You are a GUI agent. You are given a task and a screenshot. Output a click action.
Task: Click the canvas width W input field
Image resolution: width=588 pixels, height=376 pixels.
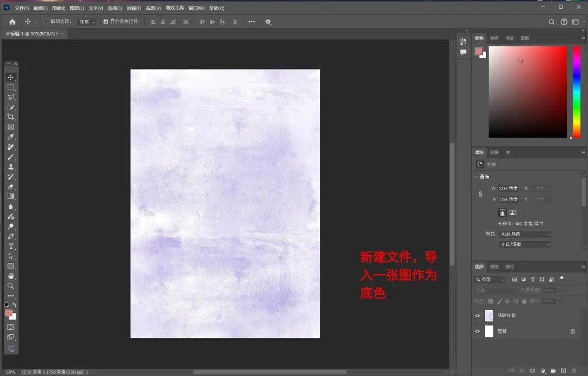click(508, 188)
